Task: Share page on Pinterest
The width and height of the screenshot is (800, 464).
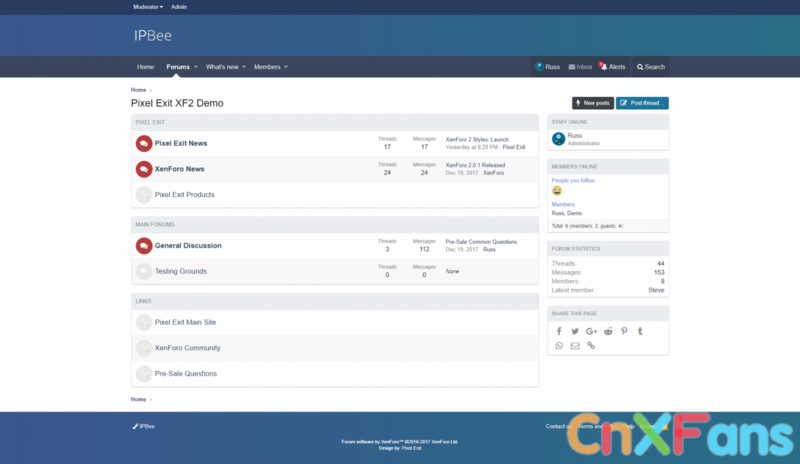Action: [x=624, y=331]
